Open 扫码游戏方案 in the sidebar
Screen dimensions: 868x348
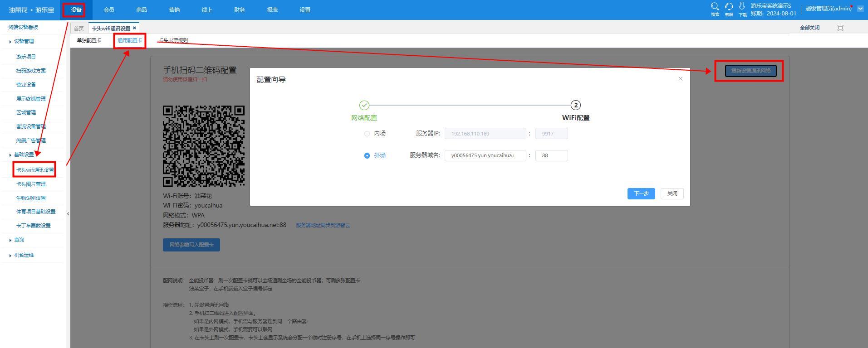[31, 71]
